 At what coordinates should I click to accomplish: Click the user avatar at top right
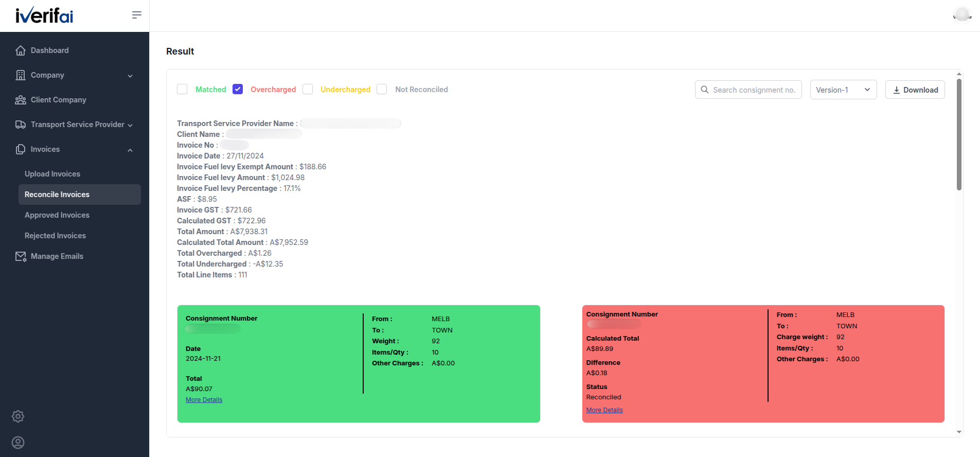962,15
